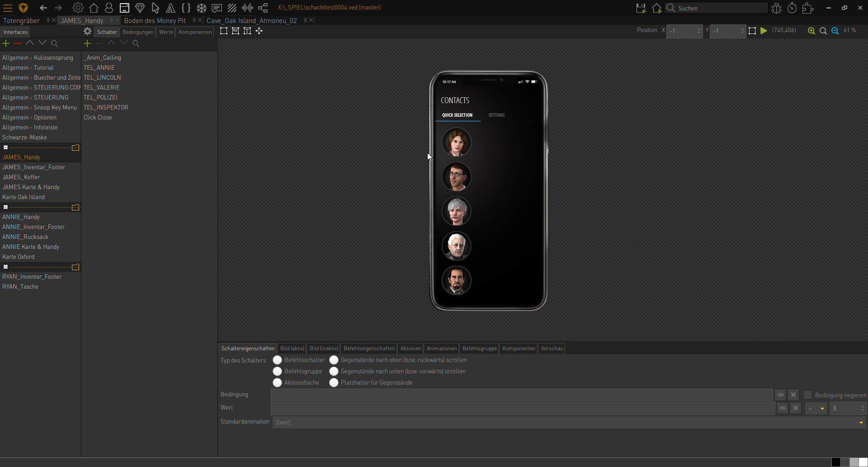Open the Standardanimation dropdown showing (leer)
Image resolution: width=868 pixels, height=467 pixels.
click(860, 422)
